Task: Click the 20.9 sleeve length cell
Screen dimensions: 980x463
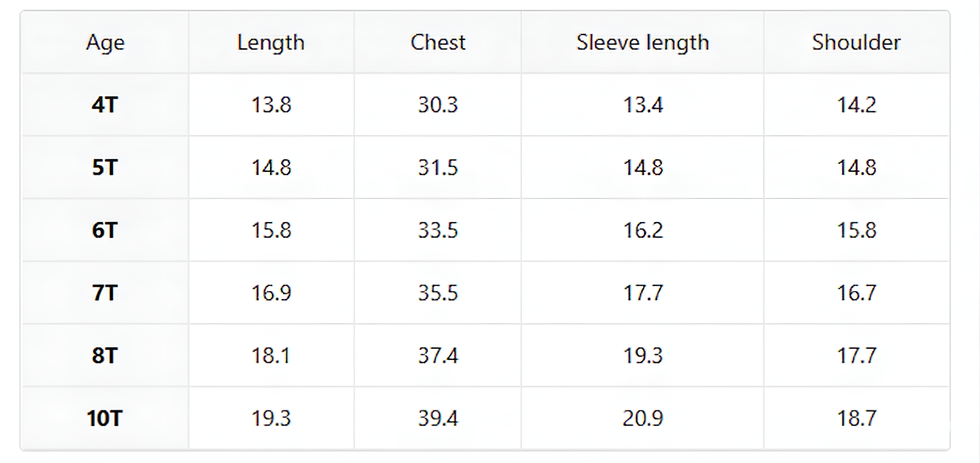Action: [x=643, y=418]
